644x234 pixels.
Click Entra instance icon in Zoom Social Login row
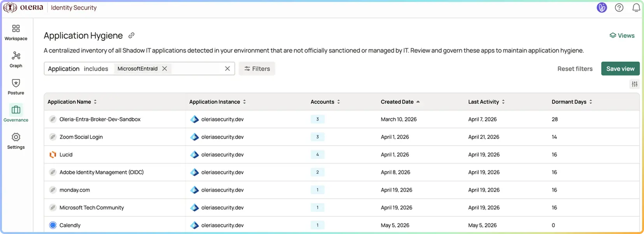coord(194,137)
